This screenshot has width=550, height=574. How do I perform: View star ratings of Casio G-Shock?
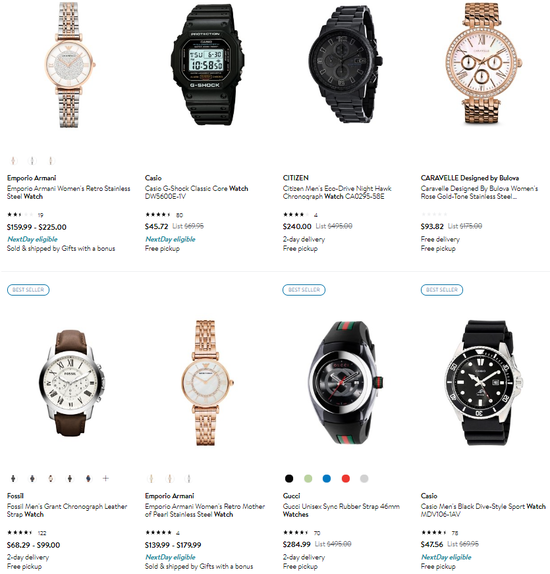tap(158, 215)
